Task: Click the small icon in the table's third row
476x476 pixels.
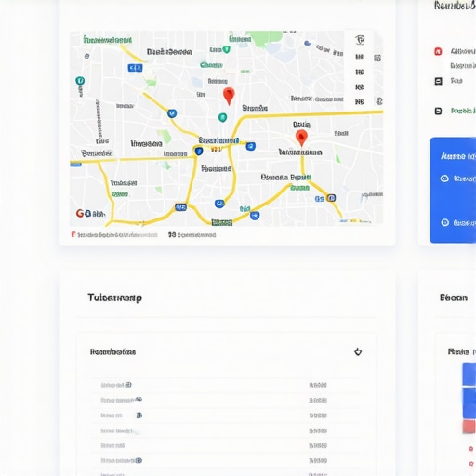Action: tap(139, 416)
